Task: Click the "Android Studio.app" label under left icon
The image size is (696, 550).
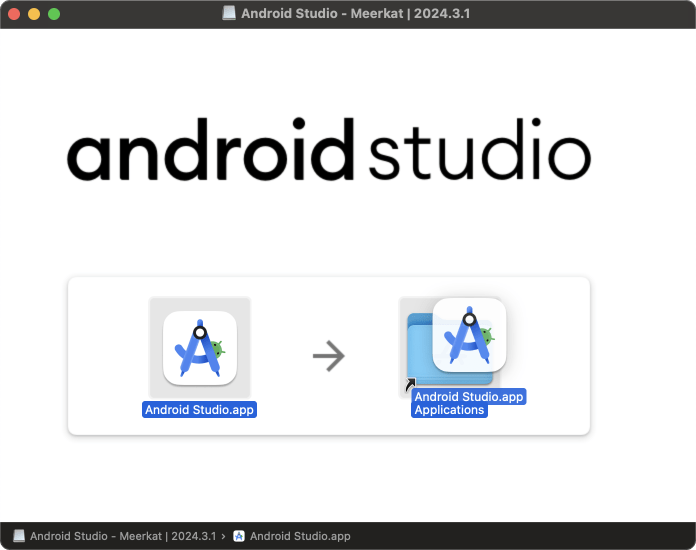Action: tap(199, 409)
